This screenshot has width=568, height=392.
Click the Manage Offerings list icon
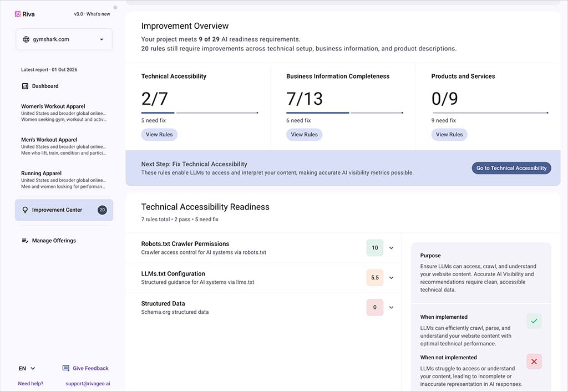25,241
